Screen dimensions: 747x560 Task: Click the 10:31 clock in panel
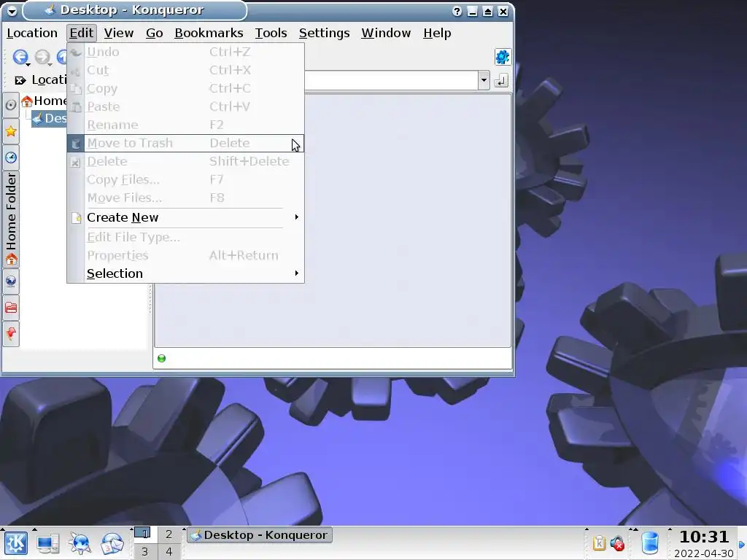(704, 537)
